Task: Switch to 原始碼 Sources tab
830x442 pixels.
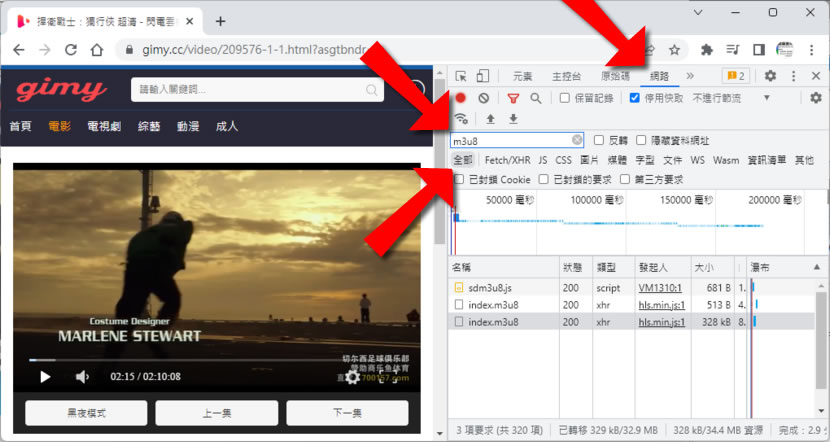Action: click(616, 76)
